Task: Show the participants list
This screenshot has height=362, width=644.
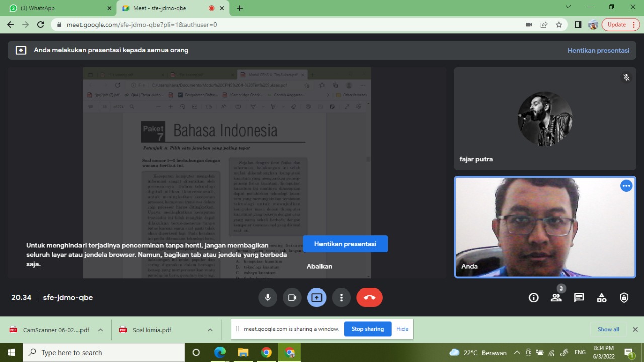Action: click(x=556, y=298)
